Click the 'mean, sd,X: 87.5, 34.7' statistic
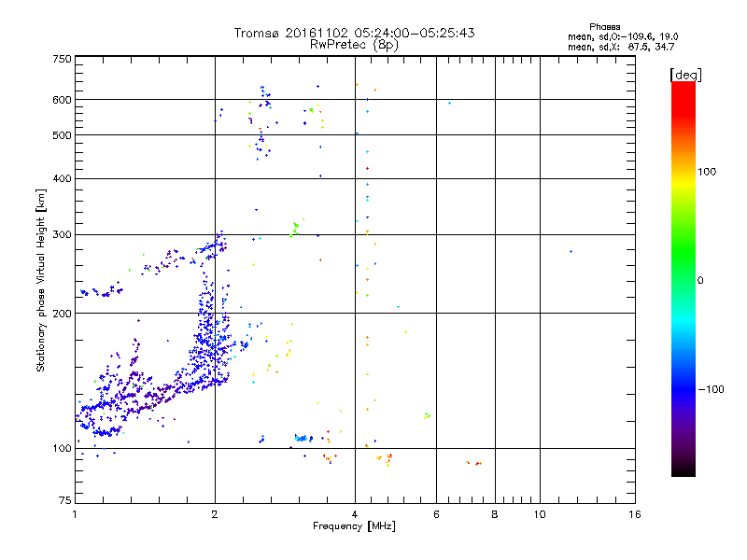 click(x=621, y=47)
